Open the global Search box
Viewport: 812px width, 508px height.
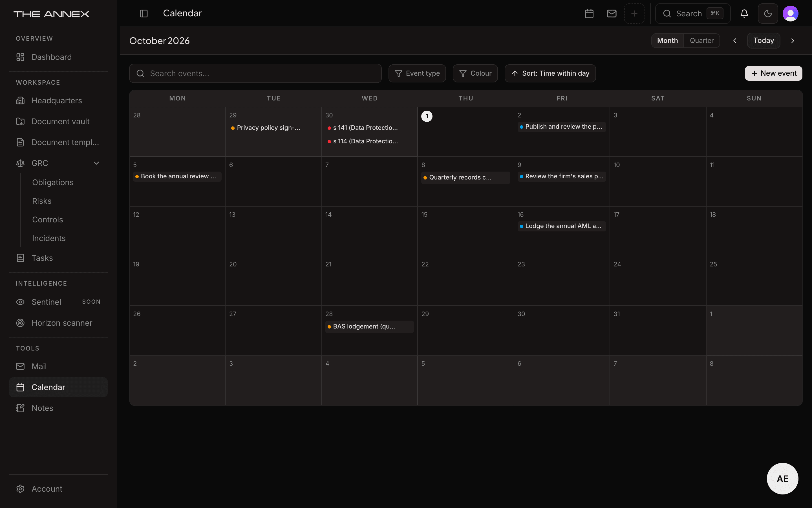(692, 14)
